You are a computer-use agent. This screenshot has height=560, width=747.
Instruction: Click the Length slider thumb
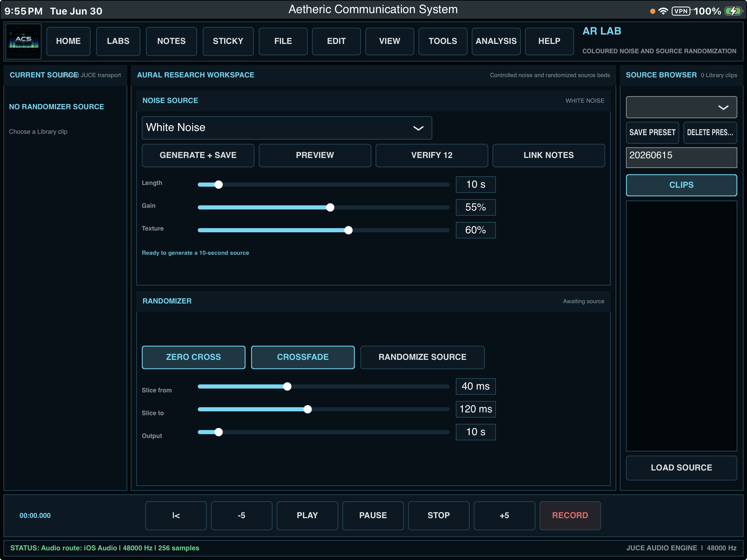219,185
